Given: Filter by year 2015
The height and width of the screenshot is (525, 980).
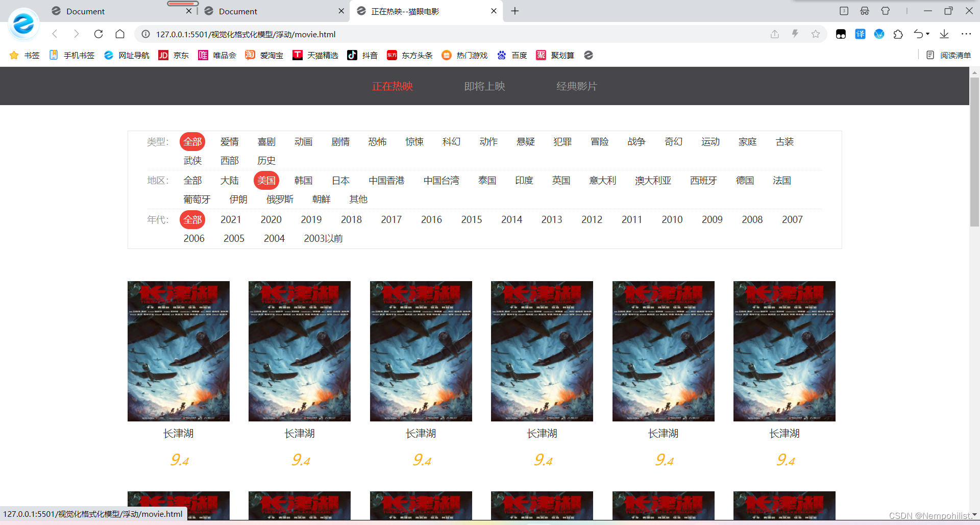Looking at the screenshot, I should (472, 220).
